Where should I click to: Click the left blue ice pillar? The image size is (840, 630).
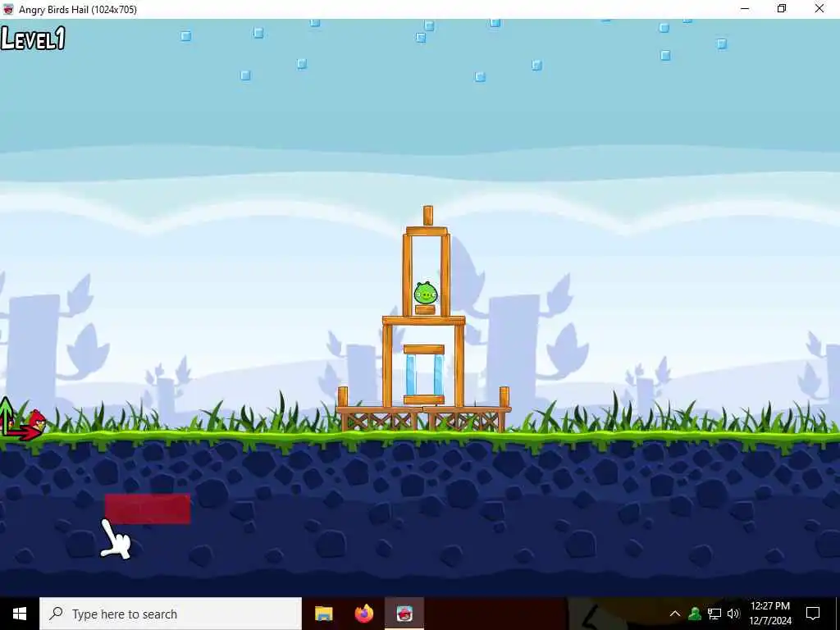pos(410,375)
